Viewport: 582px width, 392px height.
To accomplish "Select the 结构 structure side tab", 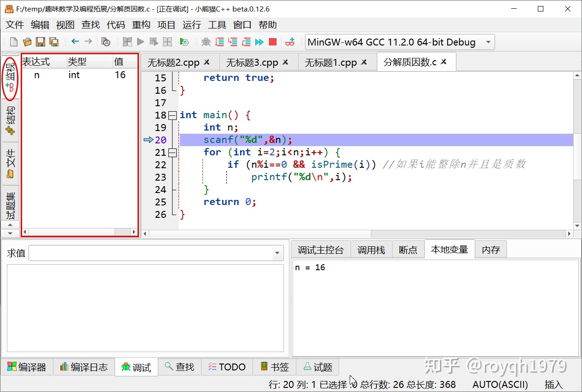I will pyautogui.click(x=10, y=120).
